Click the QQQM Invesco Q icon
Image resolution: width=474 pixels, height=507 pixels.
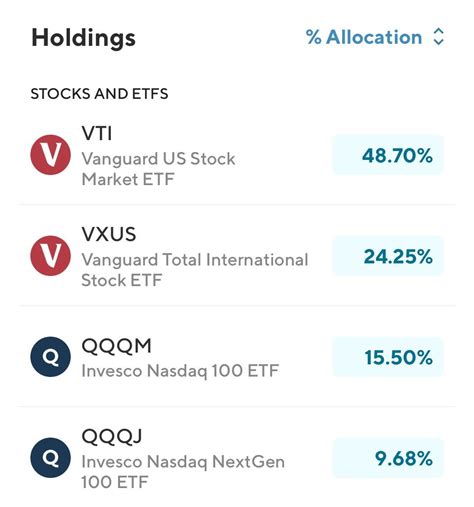(x=50, y=357)
